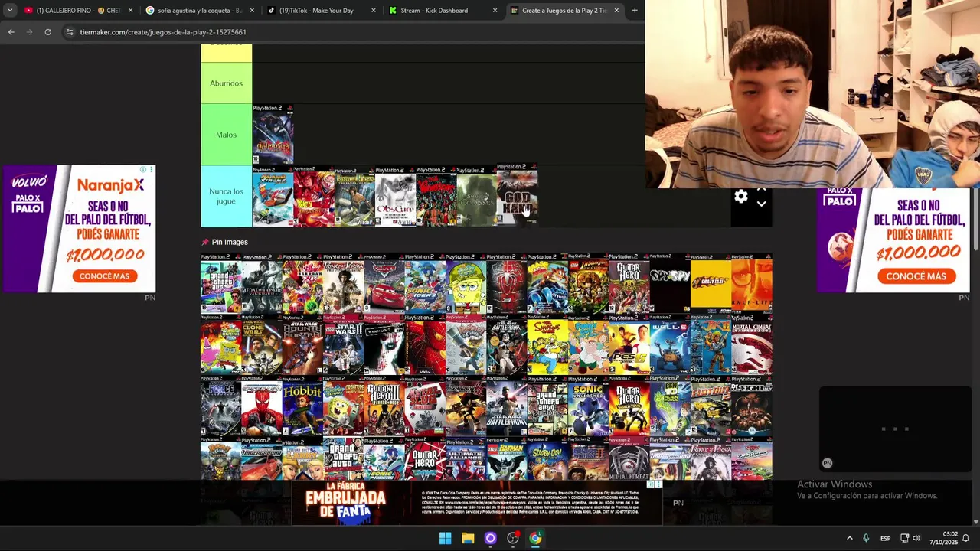Screen dimensions: 980x551
Task: Pick the LEGO Indiana Jones cover
Action: pyautogui.click(x=588, y=284)
